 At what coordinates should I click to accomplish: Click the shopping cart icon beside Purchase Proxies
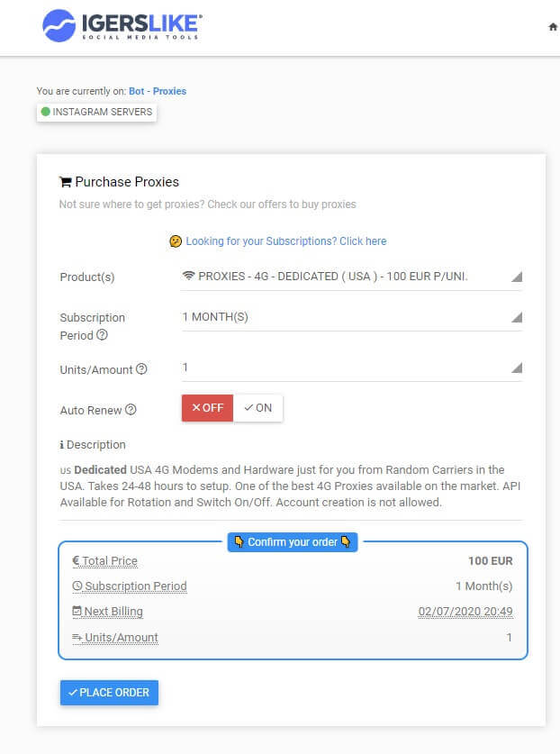[x=65, y=182]
